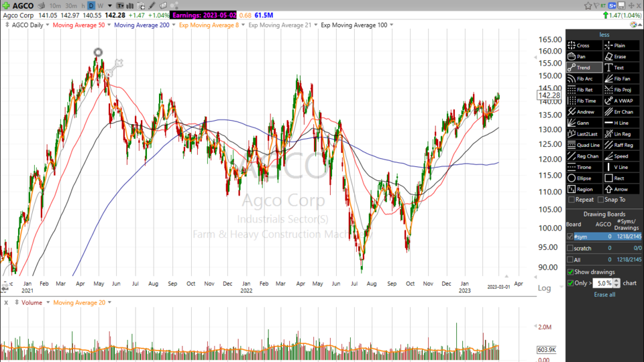Select the Quad Line tool
This screenshot has width=644, height=362.
(584, 145)
